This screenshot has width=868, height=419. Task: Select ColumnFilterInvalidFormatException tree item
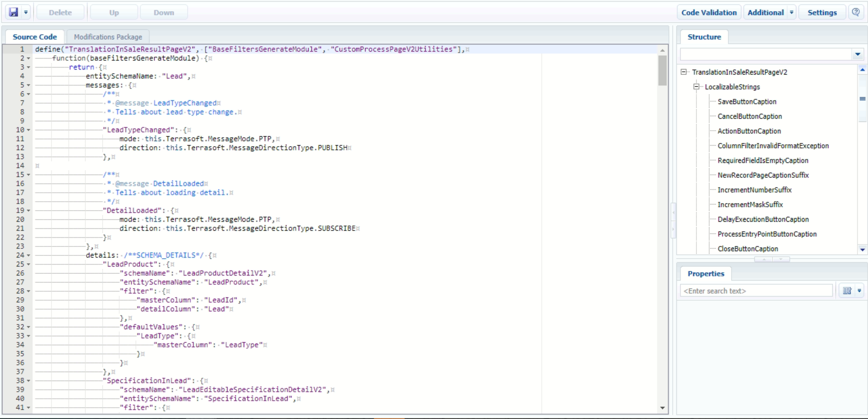773,146
